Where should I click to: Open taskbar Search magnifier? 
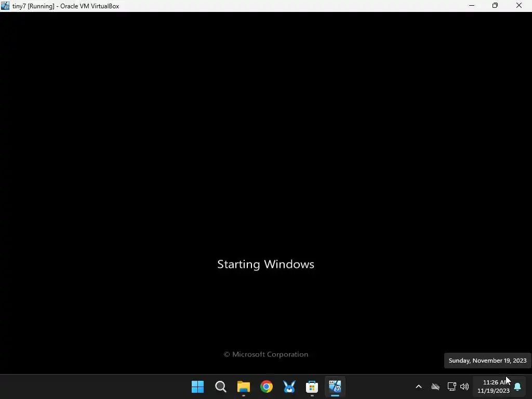[x=220, y=387]
